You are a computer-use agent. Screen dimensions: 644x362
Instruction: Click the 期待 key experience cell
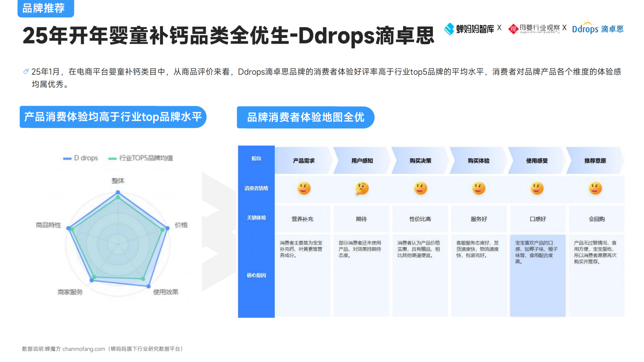point(361,219)
